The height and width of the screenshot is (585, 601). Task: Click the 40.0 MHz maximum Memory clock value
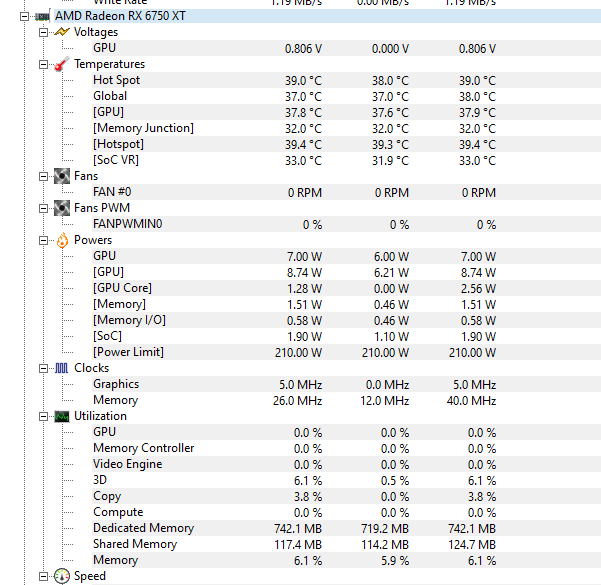point(471,401)
